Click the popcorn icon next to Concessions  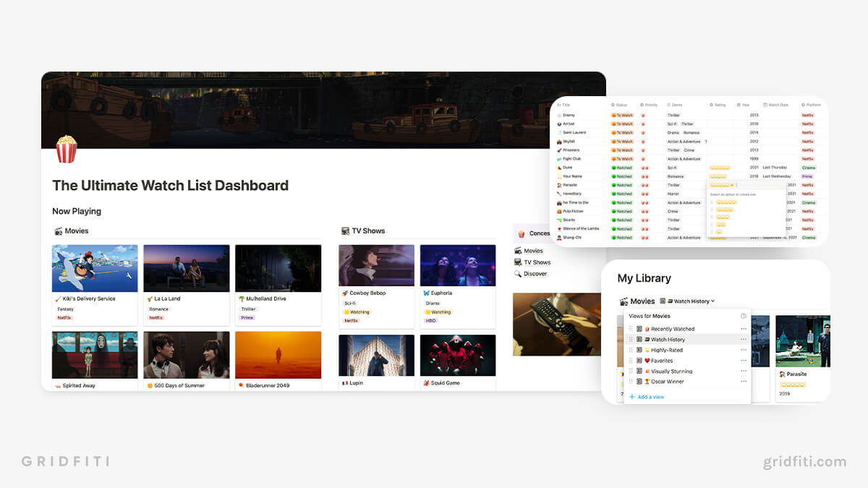tap(522, 234)
